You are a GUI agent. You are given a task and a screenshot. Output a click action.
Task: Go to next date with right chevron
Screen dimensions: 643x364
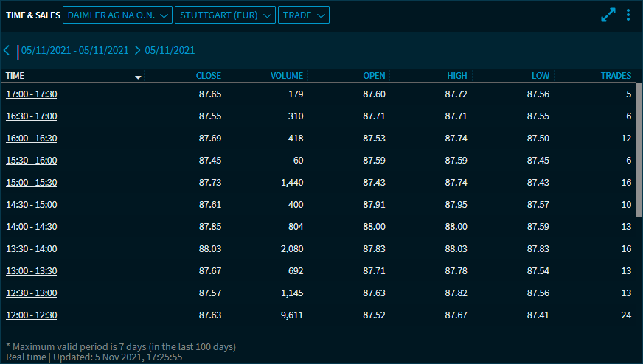coord(137,50)
